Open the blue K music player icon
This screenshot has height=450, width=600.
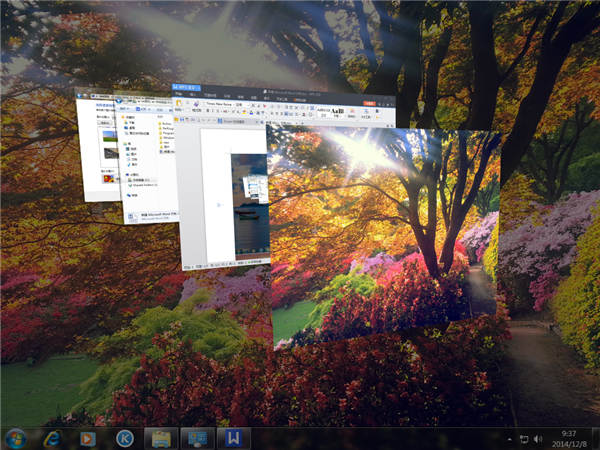pyautogui.click(x=124, y=439)
